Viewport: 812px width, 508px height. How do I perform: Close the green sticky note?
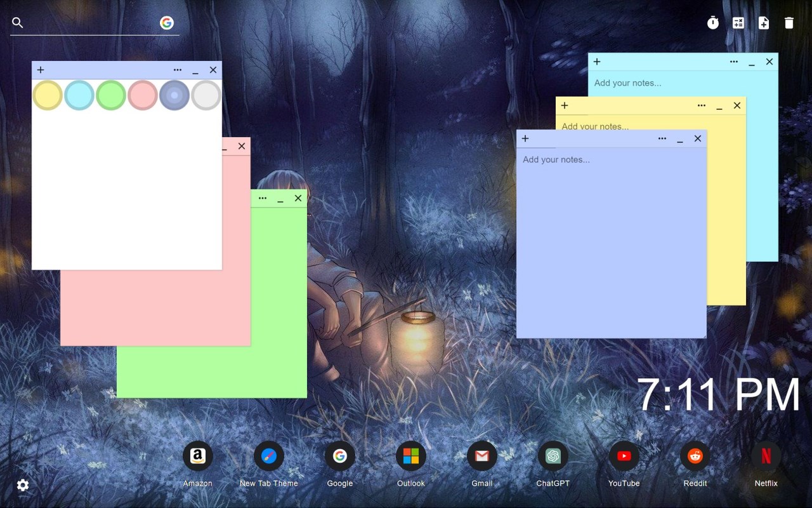click(x=298, y=198)
